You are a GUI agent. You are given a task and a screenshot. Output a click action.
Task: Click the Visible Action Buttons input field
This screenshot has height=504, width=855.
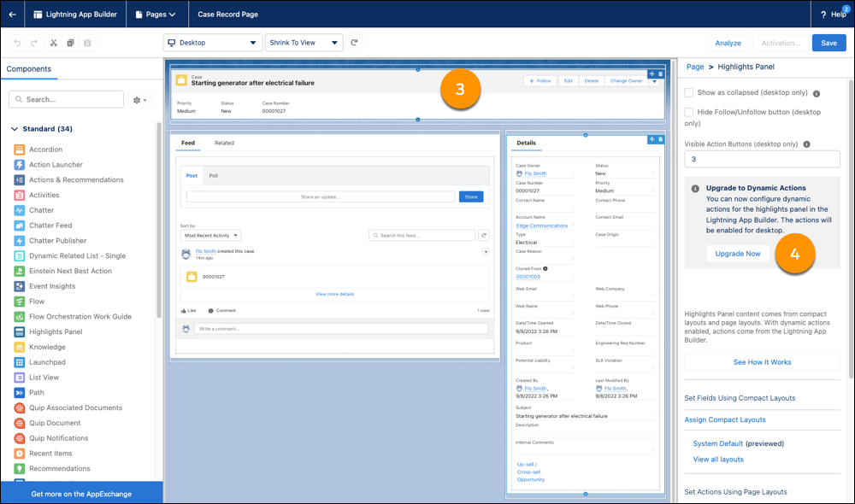tap(761, 159)
